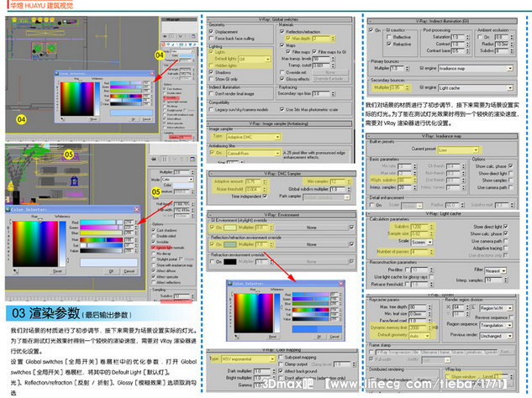This screenshot has height=398, width=532.
Task: Enable Show GI only
Action: tap(211, 79)
